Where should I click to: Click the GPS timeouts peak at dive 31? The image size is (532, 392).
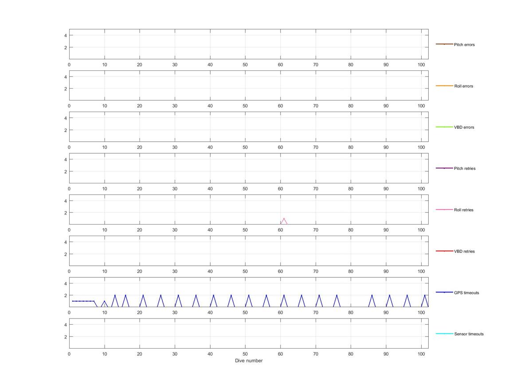[178, 295]
